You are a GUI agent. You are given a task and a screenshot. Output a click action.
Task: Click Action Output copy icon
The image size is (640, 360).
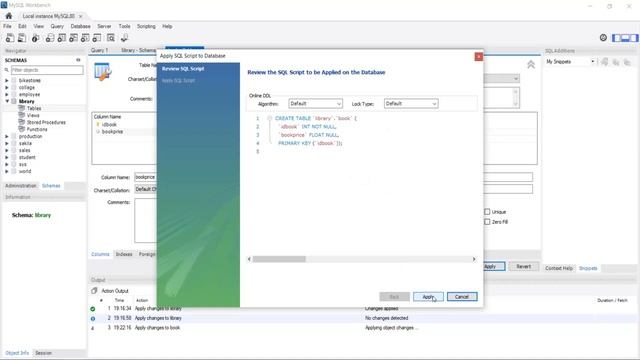point(94,291)
